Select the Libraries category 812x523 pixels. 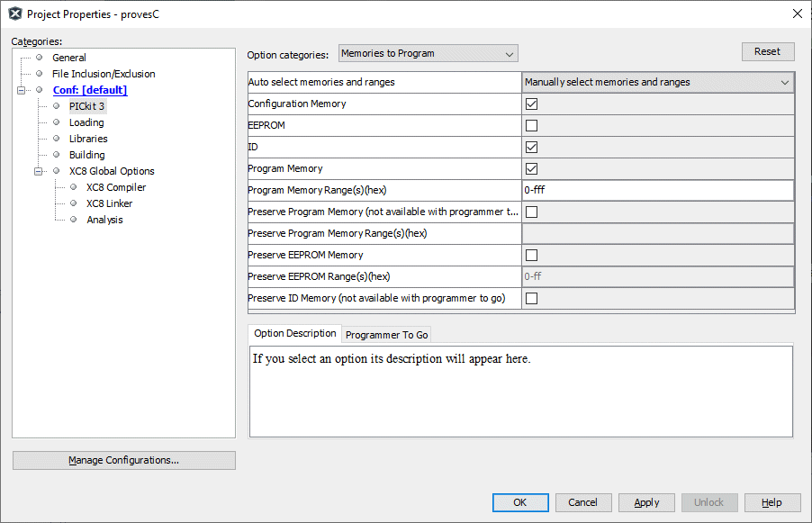point(88,139)
